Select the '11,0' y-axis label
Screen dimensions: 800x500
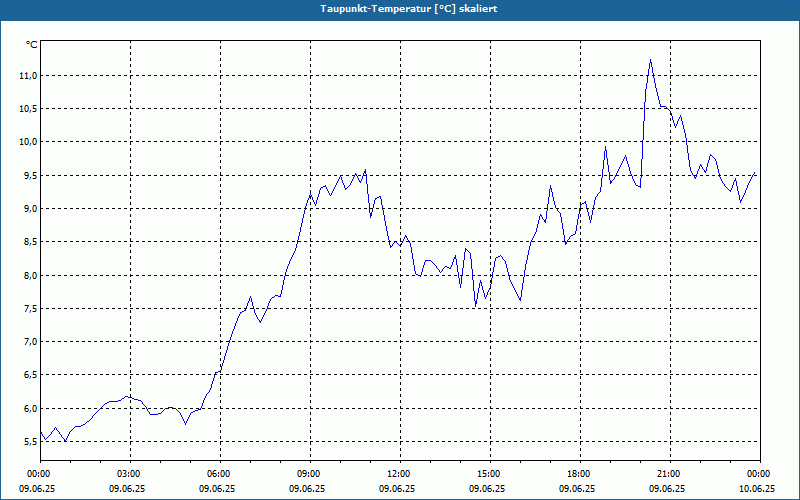tap(28, 76)
